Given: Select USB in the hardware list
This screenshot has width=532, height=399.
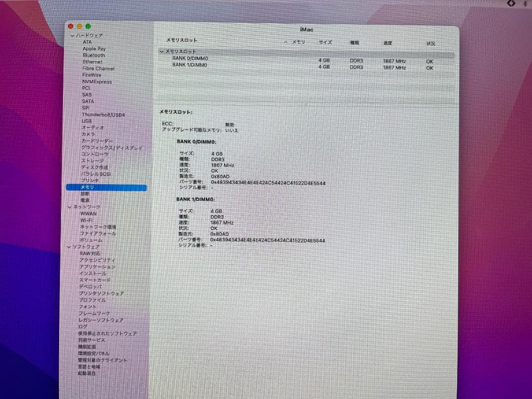Looking at the screenshot, I should point(86,121).
